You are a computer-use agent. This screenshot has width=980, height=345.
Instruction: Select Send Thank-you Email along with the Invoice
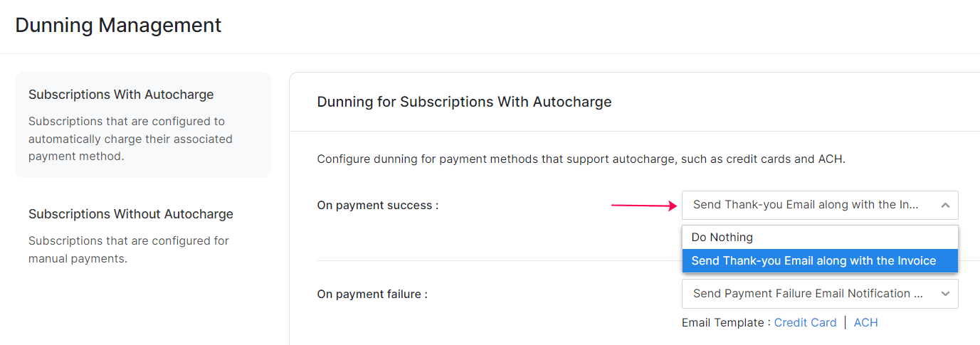click(x=813, y=261)
